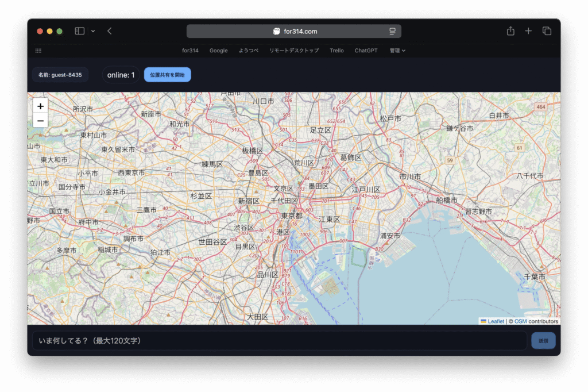Click the 浦安市 label on map
588x392 pixels.
pos(390,236)
